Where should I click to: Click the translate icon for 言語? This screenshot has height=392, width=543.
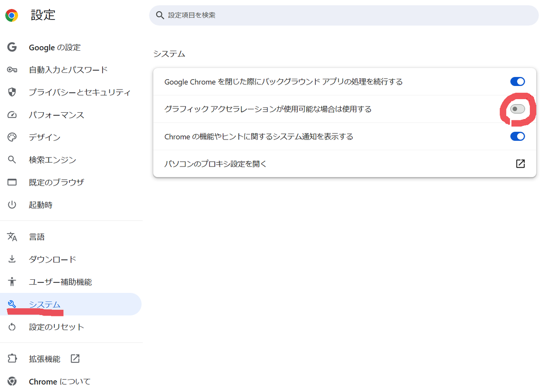[12, 237]
